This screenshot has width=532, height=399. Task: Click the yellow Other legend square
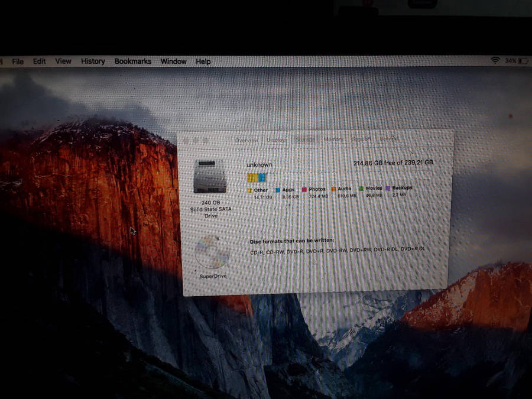pos(249,190)
